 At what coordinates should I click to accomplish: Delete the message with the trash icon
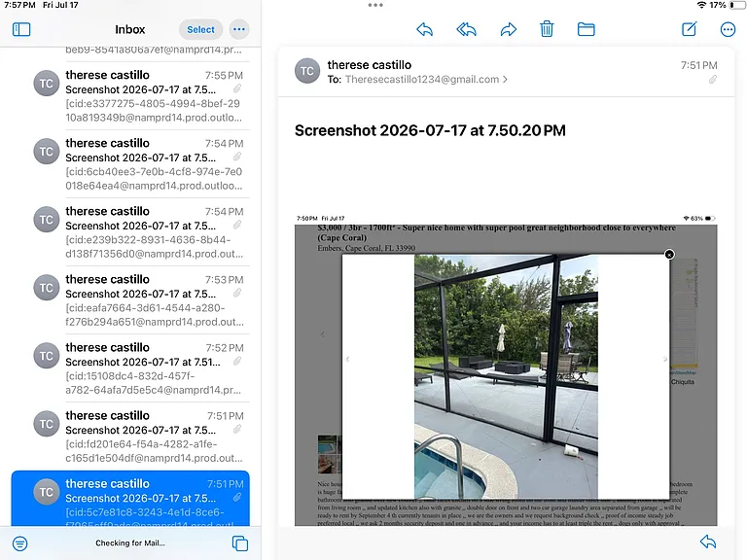point(547,29)
